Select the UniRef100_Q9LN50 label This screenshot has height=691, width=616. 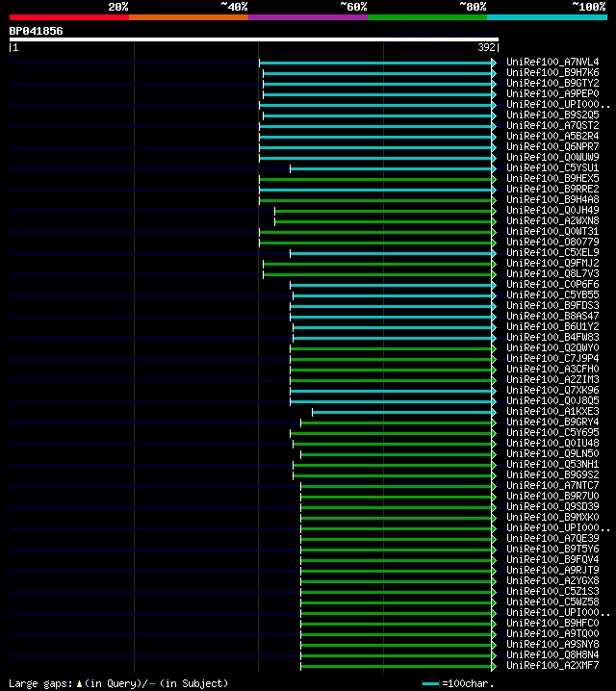(x=552, y=453)
